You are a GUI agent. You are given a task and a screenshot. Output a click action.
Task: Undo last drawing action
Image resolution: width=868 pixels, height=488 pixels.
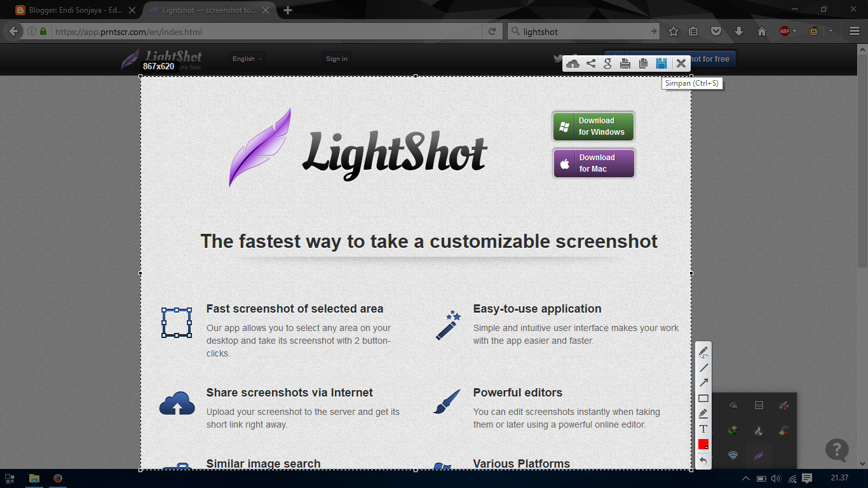tap(703, 460)
